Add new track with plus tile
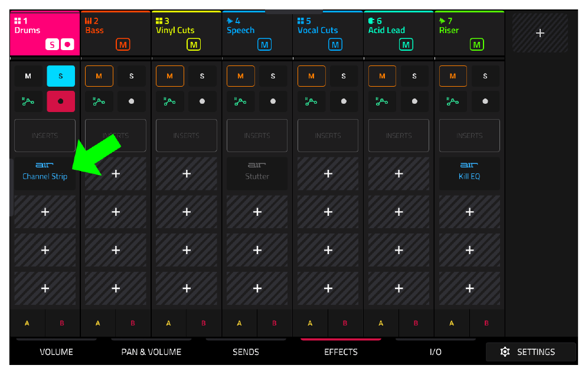This screenshot has height=375, width=588. coord(540,33)
